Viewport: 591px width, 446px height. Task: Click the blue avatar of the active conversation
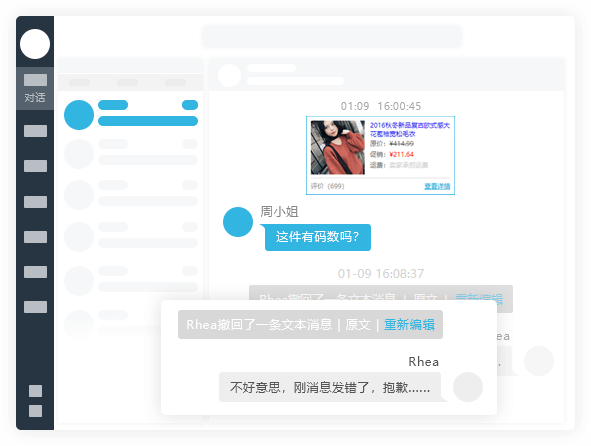[x=79, y=115]
